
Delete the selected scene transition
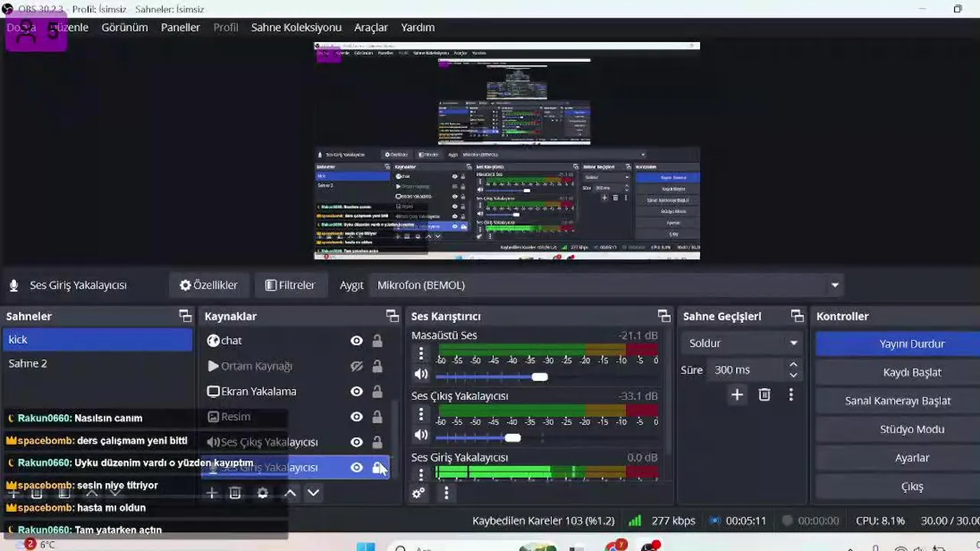764,395
